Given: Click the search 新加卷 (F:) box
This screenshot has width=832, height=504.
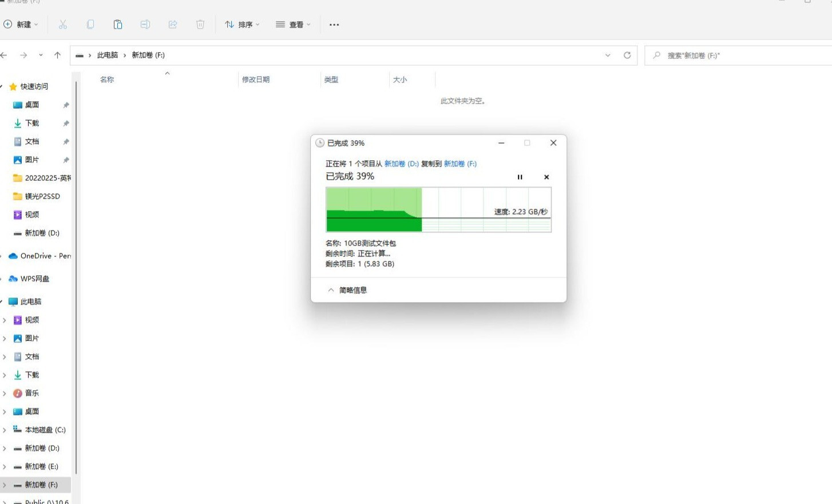Looking at the screenshot, I should (x=738, y=55).
